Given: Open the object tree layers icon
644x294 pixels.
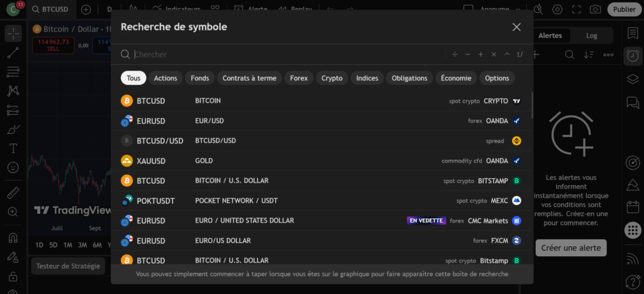Looking at the screenshot, I should 633,79.
